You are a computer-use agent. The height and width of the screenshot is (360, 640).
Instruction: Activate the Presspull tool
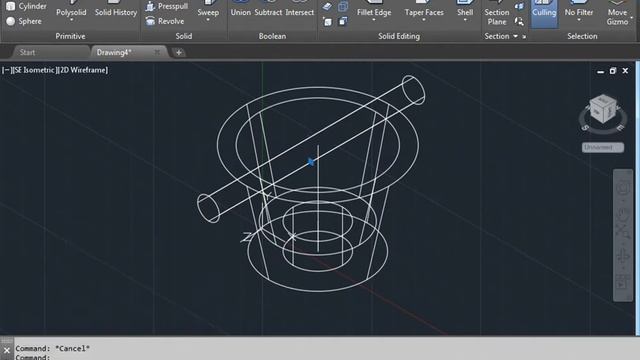(x=167, y=6)
